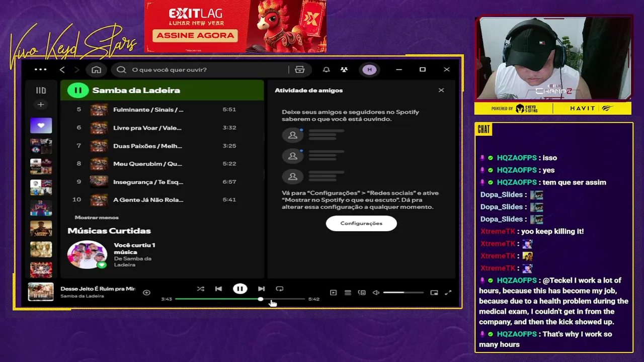Screen dimensions: 644x362
Task: Skip to the next track
Action: pyautogui.click(x=261, y=289)
